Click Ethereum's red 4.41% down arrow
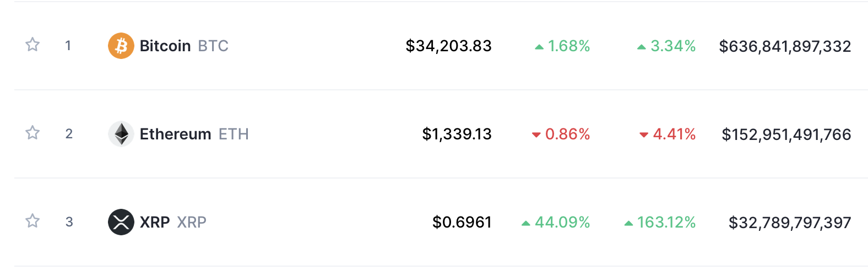 (644, 135)
